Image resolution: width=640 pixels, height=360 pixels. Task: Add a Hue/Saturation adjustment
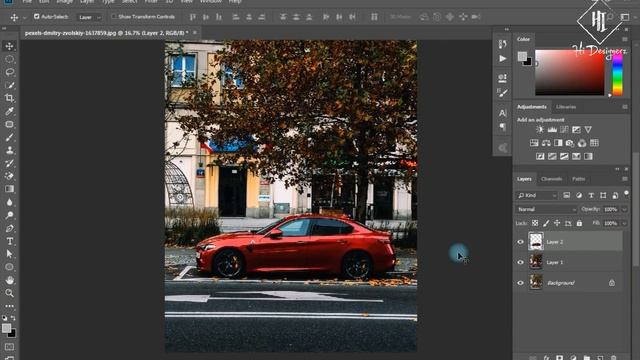[534, 143]
